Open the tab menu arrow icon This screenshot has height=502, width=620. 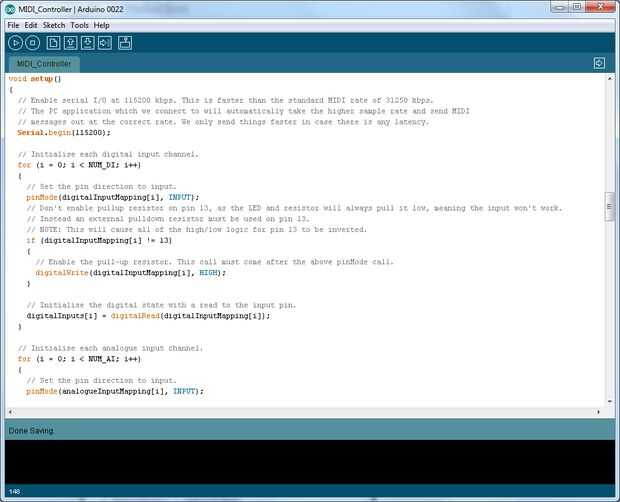click(599, 63)
